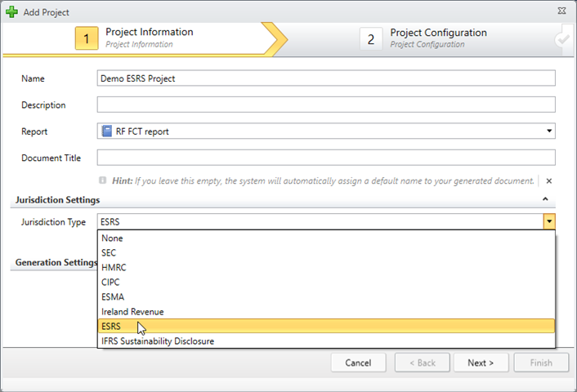Pick ESMA in the dropdown list

[x=326, y=297]
